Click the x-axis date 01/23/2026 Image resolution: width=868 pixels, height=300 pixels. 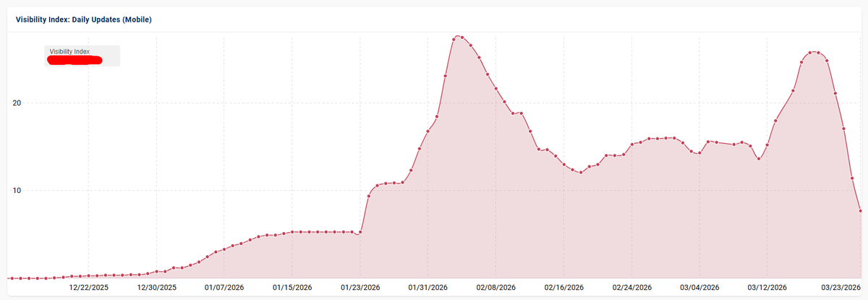[x=360, y=287]
